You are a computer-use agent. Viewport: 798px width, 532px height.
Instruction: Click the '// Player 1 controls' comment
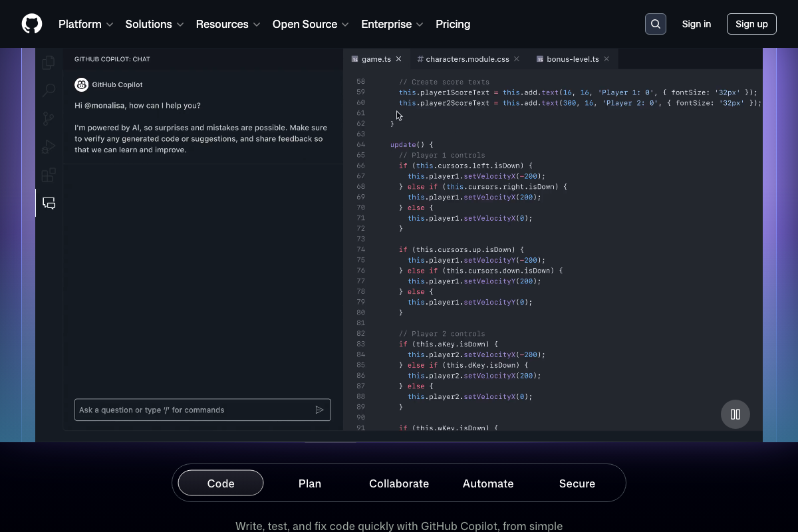coord(442,155)
